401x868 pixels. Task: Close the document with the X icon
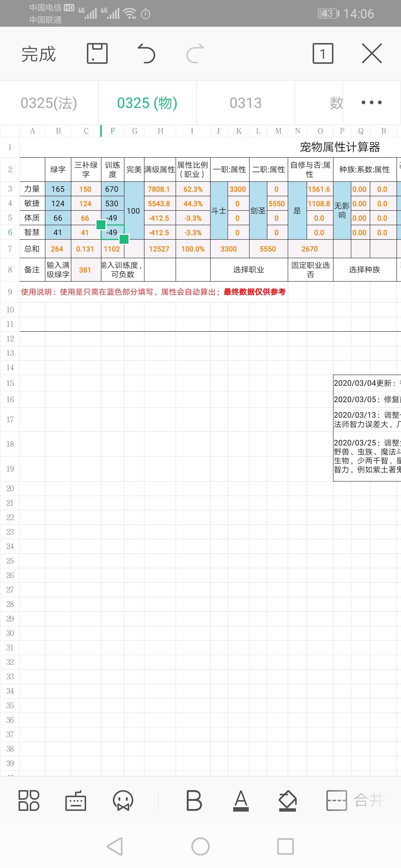coord(372,53)
